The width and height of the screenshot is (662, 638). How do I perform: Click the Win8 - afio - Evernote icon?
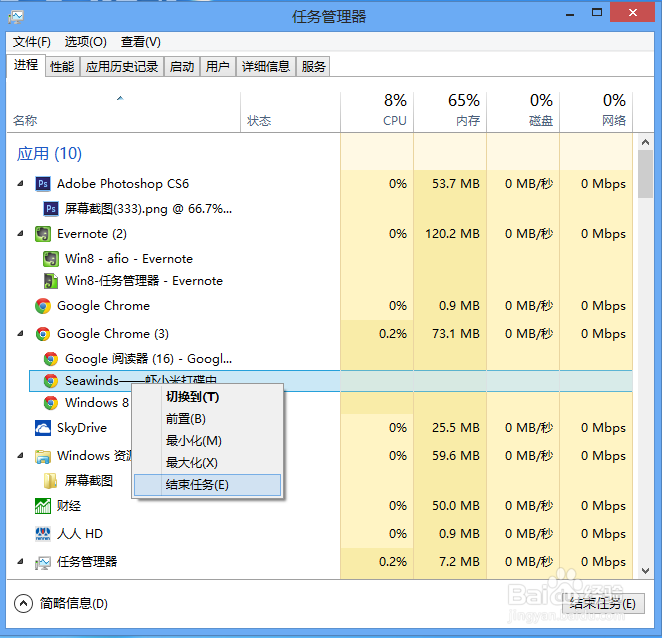[x=51, y=259]
